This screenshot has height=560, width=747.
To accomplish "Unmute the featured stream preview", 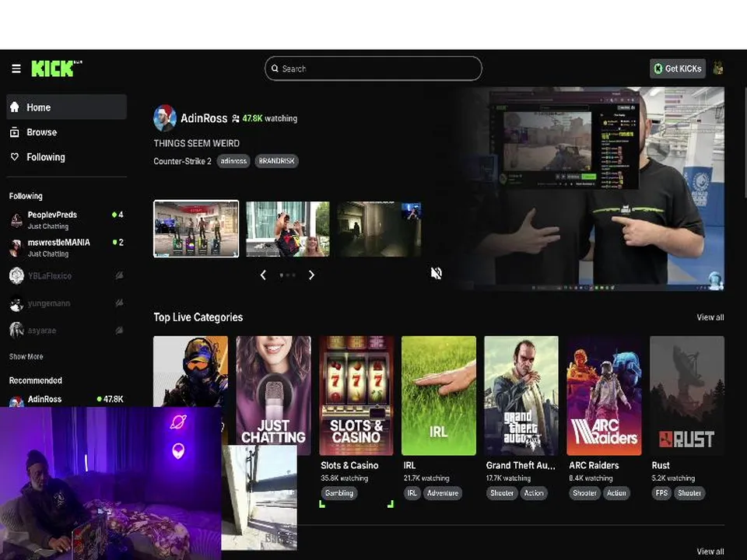I will (436, 273).
